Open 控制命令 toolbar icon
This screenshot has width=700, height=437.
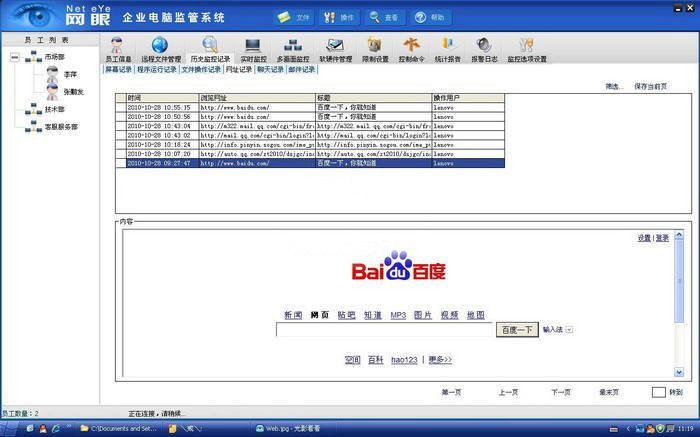[411, 49]
